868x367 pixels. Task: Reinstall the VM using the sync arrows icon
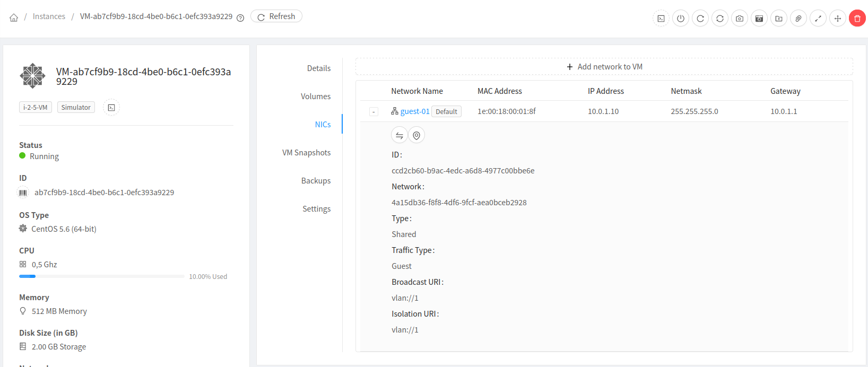(720, 19)
